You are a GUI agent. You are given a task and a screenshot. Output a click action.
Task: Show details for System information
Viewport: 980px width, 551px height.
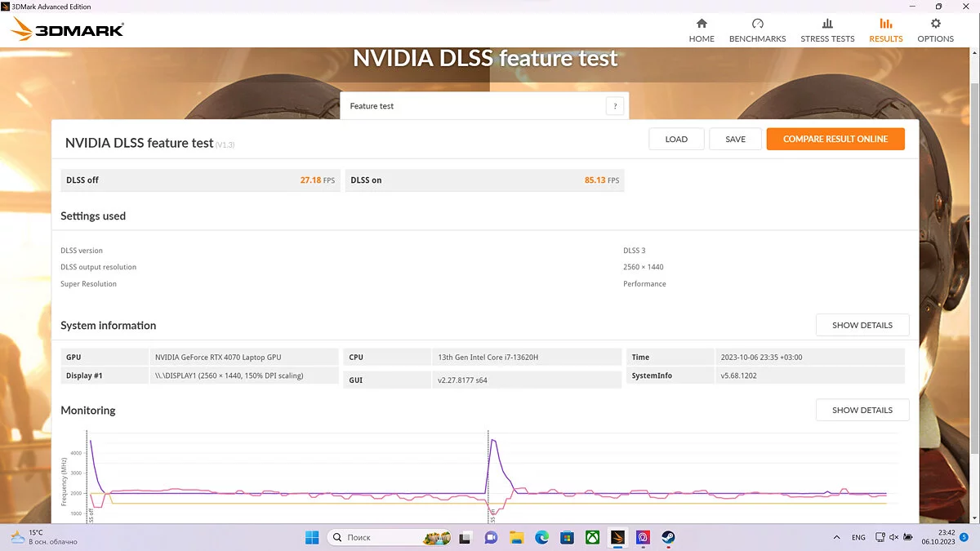point(862,325)
